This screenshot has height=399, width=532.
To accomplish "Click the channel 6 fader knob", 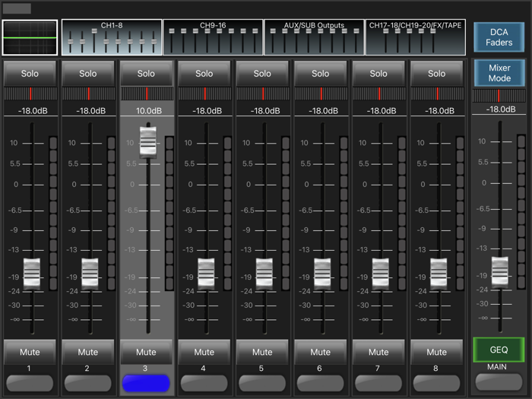I will pyautogui.click(x=322, y=274).
